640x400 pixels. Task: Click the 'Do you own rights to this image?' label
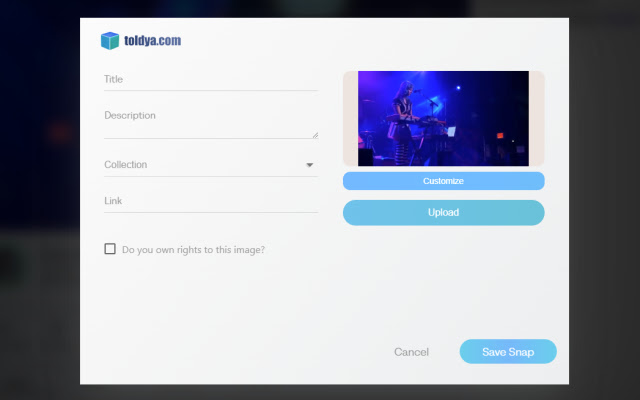(193, 250)
